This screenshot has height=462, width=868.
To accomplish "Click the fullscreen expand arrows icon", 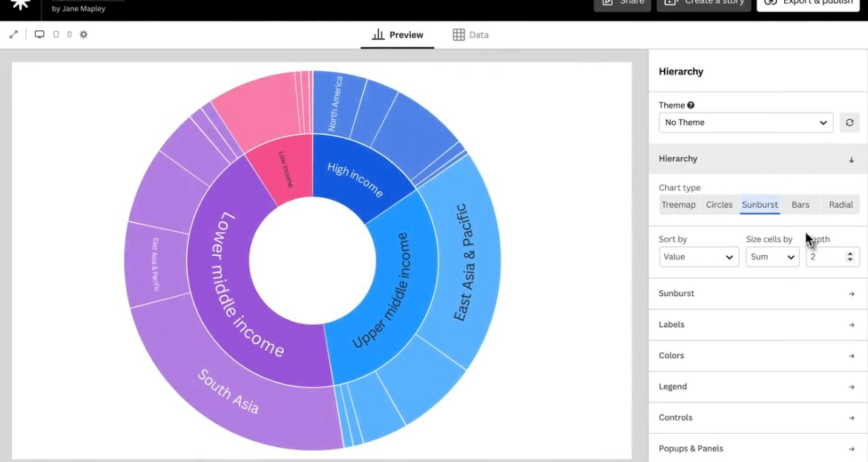I will (x=13, y=35).
